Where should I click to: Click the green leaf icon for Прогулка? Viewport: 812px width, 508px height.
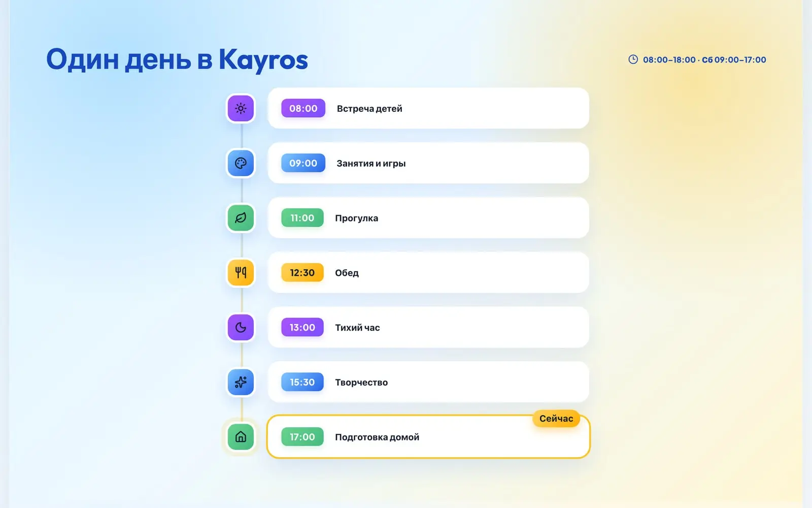click(x=241, y=218)
